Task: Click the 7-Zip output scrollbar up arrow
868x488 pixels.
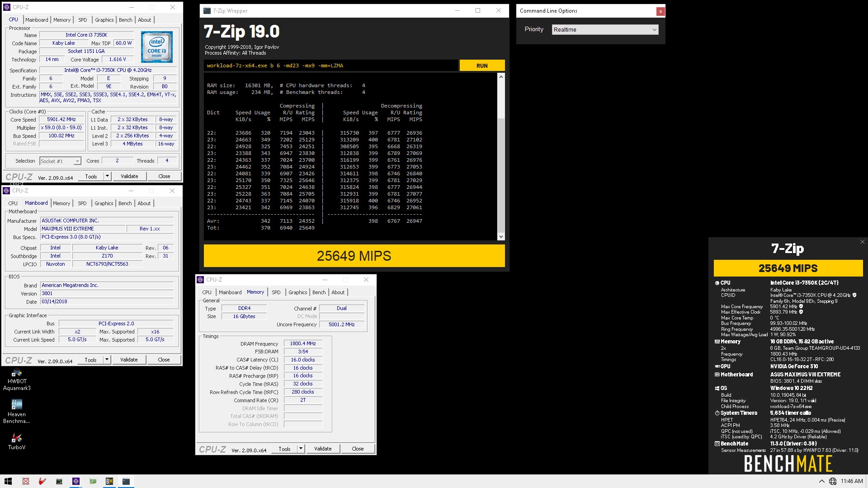Action: pyautogui.click(x=500, y=77)
